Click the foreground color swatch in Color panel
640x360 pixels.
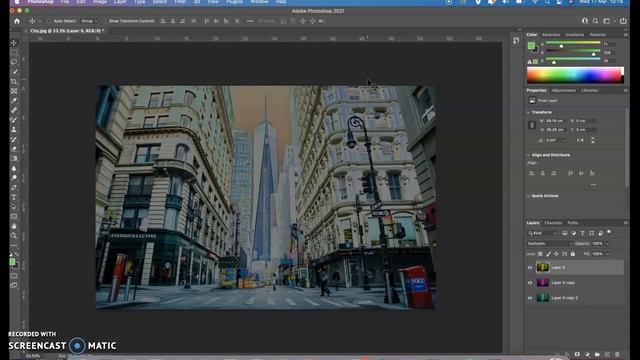click(x=531, y=46)
